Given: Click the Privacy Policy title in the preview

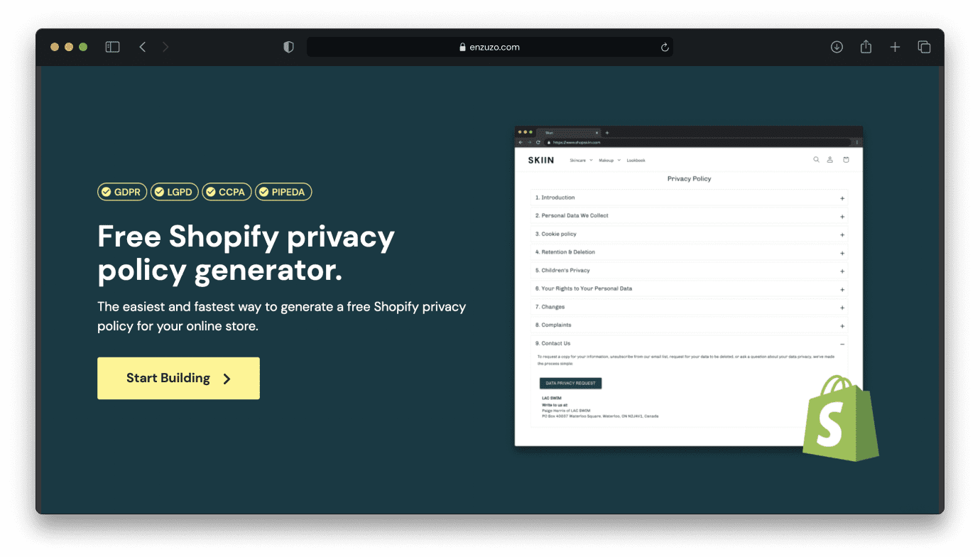Looking at the screenshot, I should coord(689,179).
